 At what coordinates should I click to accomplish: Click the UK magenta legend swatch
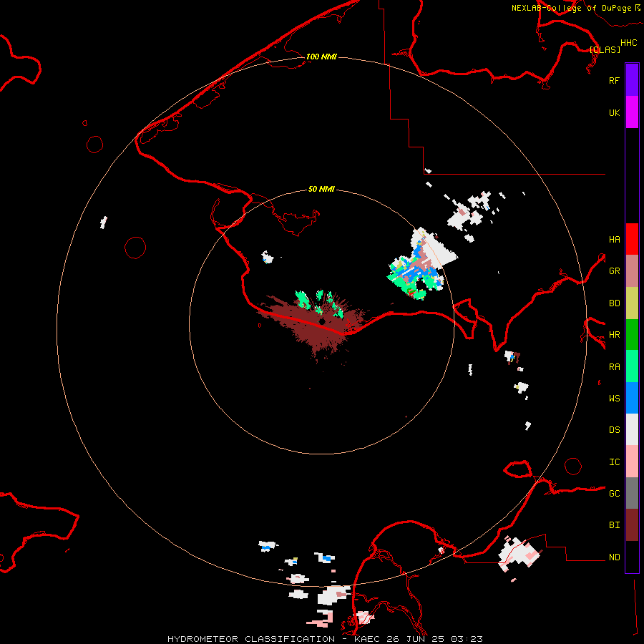(x=632, y=112)
